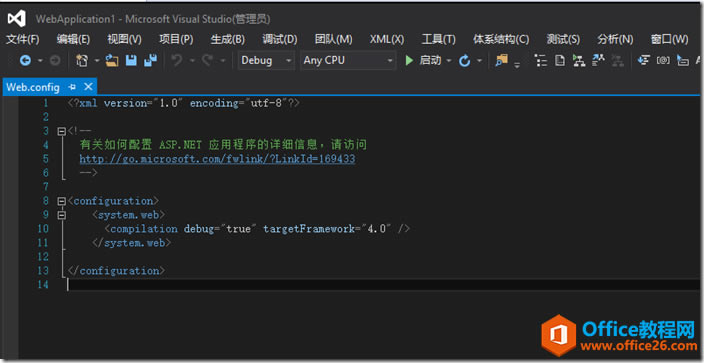Click the bracketed @ toolbar icon
Viewport: 704px width, 363px height.
click(664, 61)
